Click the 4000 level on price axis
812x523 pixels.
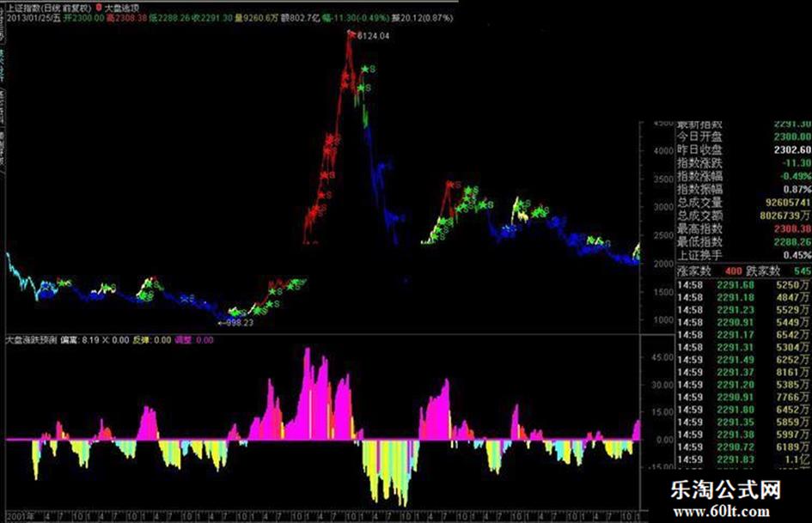tap(663, 150)
